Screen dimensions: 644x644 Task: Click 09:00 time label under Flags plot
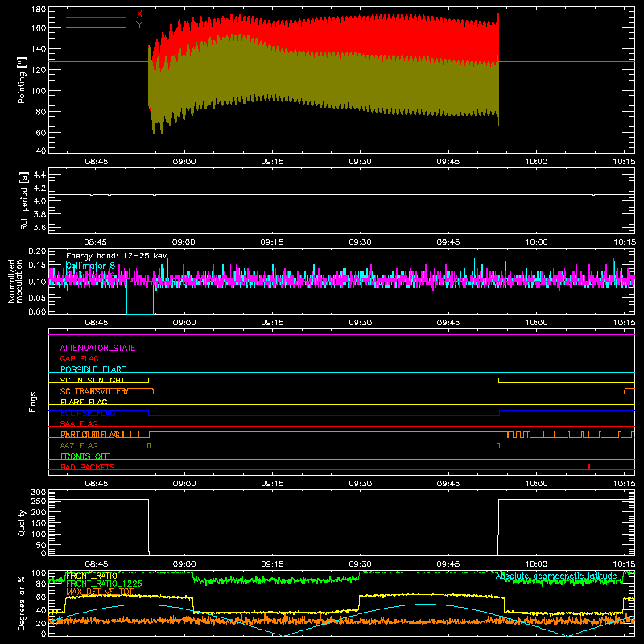coord(184,484)
